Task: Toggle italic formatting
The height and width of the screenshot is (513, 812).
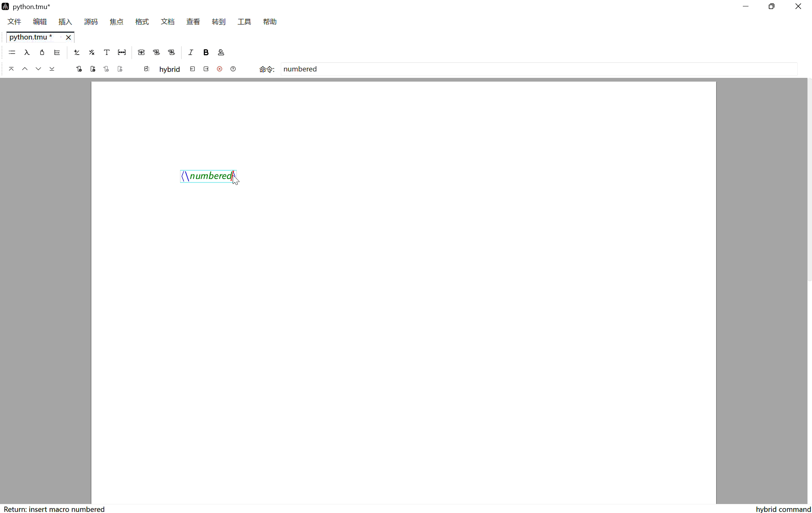Action: pos(191,52)
